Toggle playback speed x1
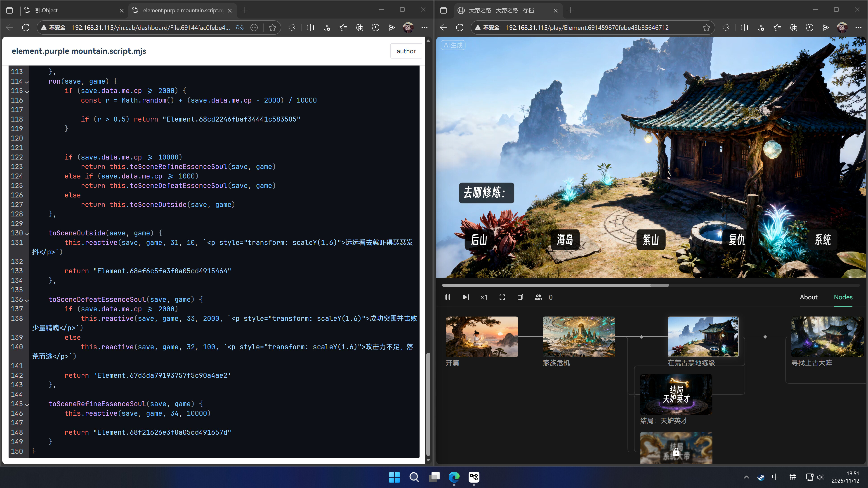Image resolution: width=868 pixels, height=488 pixels. tap(484, 297)
